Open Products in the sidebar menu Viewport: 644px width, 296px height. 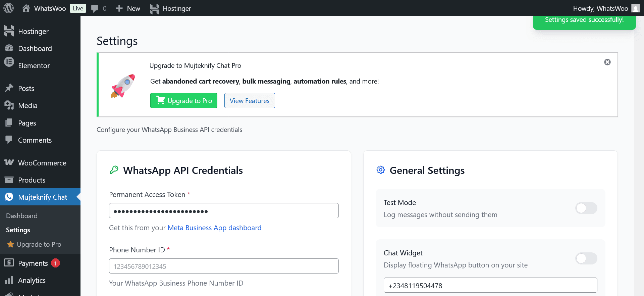coord(32,180)
